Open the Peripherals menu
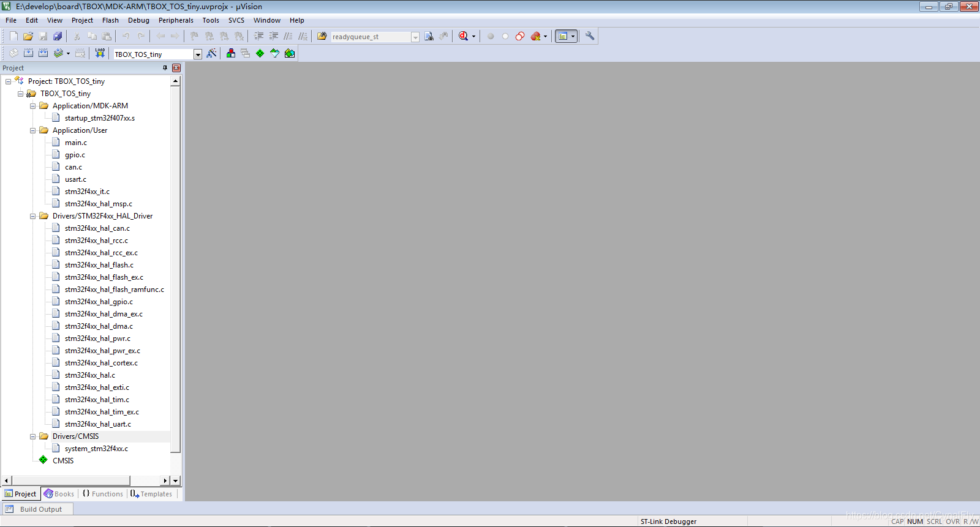 (x=176, y=20)
